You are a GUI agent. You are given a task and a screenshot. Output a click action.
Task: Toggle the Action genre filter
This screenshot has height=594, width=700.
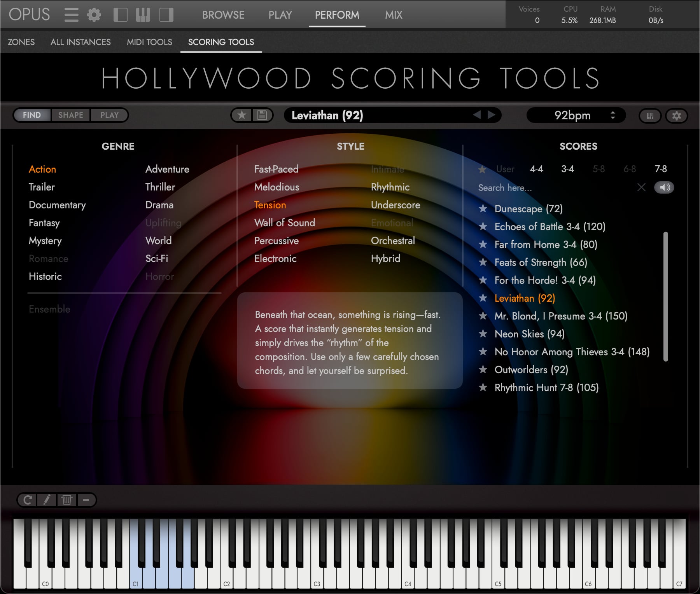(42, 169)
